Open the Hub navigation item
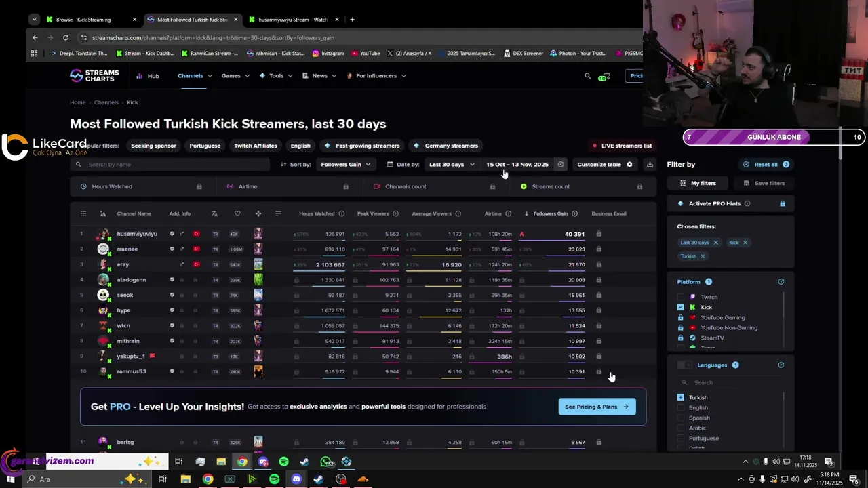 (148, 76)
